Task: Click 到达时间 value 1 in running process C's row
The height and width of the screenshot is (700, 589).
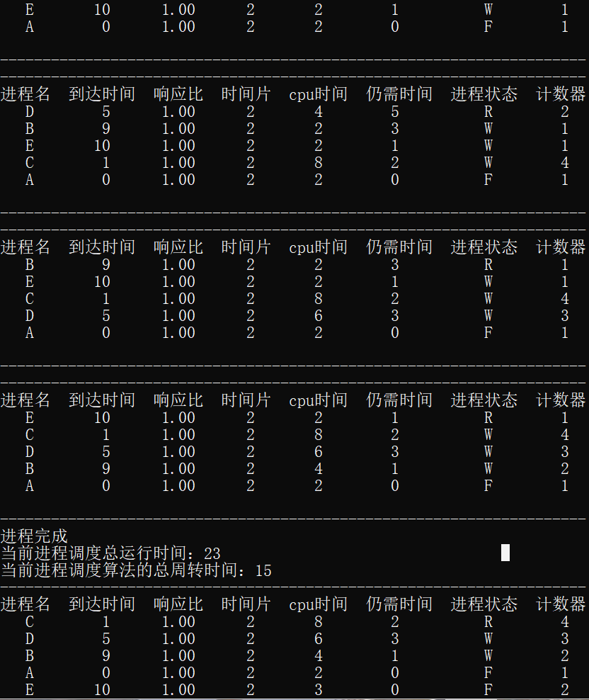Action: coord(105,622)
